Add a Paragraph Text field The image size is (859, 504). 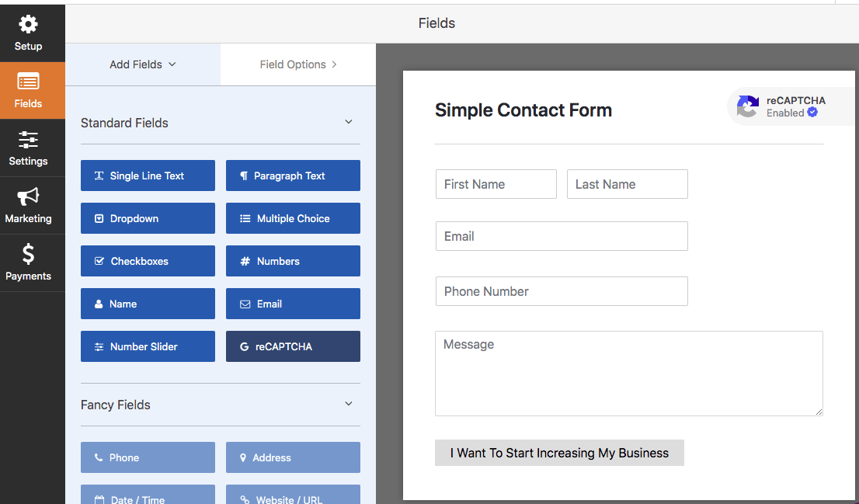293,176
